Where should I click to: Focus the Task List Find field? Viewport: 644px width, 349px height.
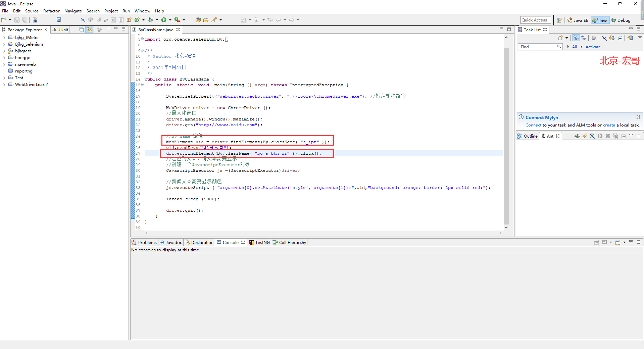[540, 47]
